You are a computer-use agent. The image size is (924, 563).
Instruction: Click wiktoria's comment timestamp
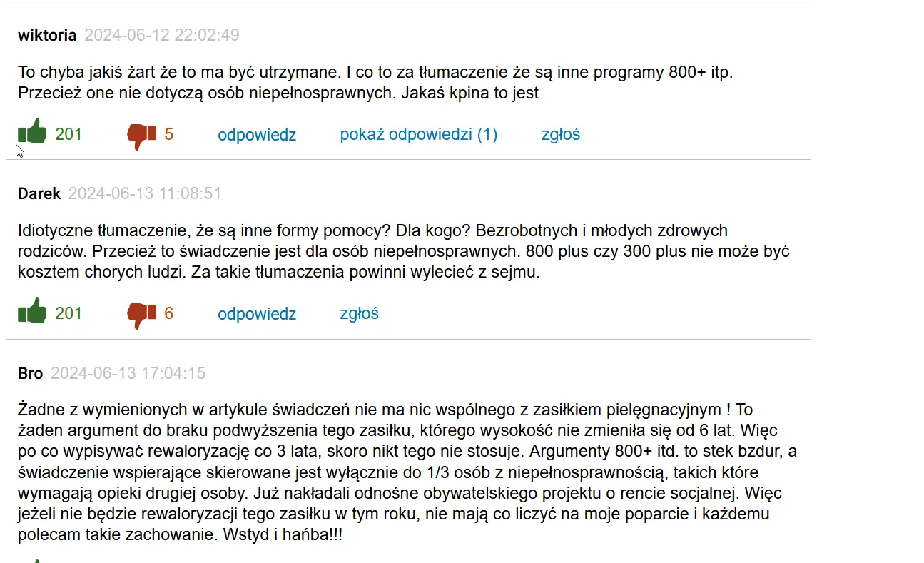coord(162,34)
